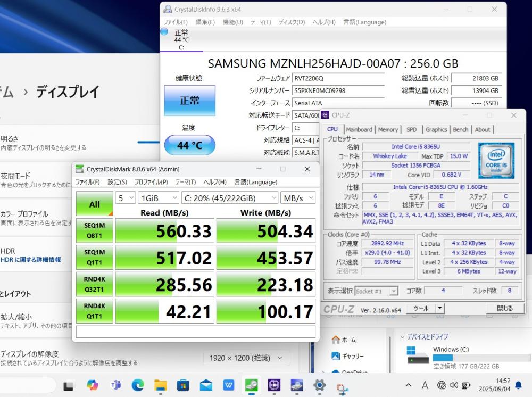Viewport: 532px width, 397px height.
Task: Switch to CPU-Z SPD tab
Action: (412, 130)
